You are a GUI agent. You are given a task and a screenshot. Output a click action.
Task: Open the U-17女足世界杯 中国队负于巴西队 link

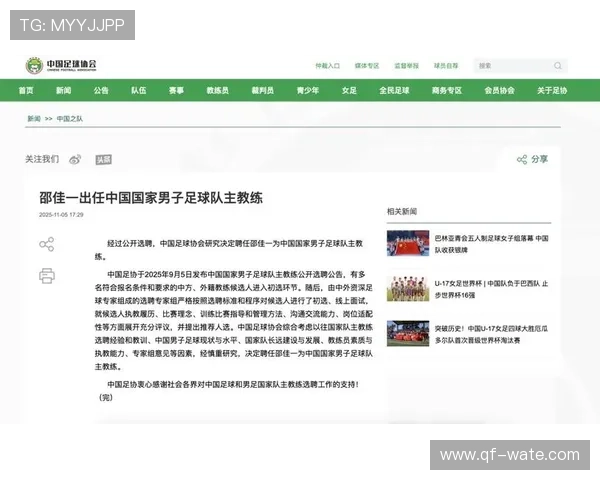point(492,289)
